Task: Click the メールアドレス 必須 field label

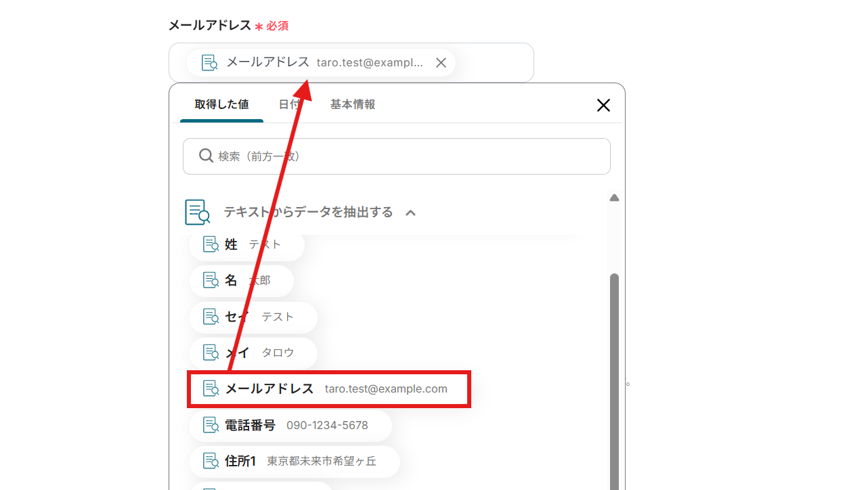Action: (x=228, y=26)
